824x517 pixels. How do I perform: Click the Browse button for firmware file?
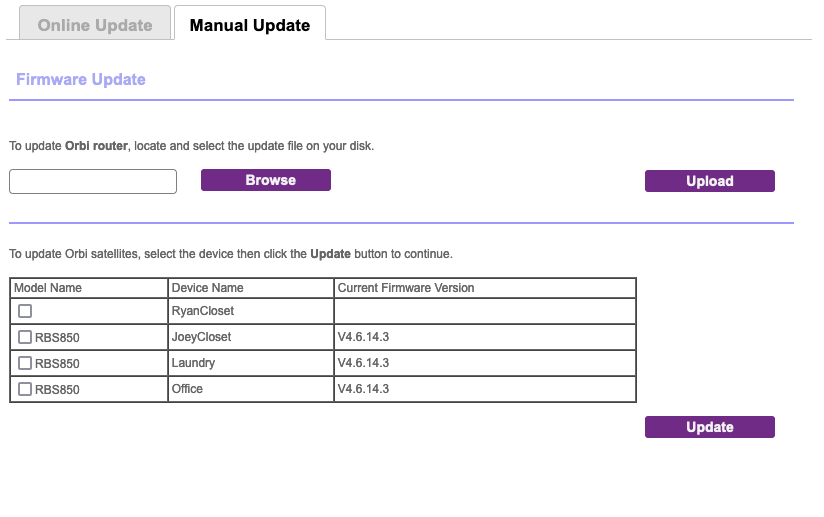click(x=266, y=180)
